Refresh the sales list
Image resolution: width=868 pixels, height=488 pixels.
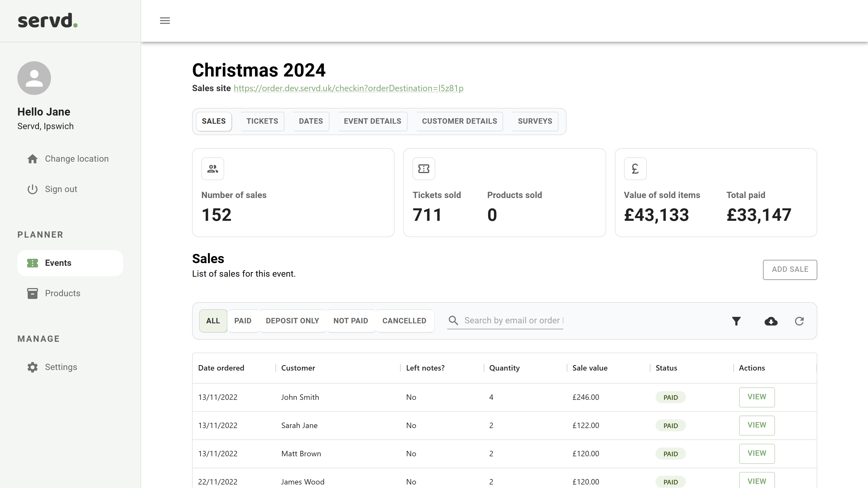(799, 321)
